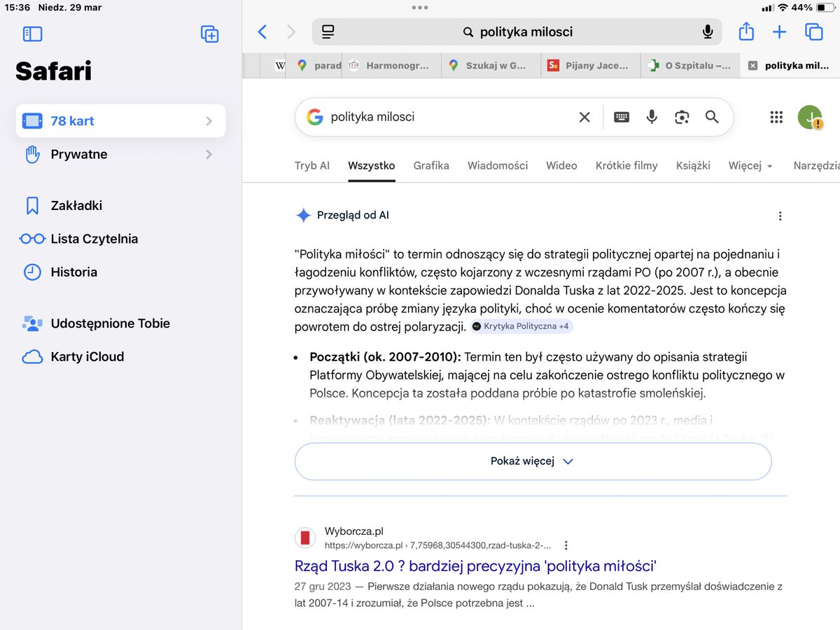Select the Wideo search tab
The image size is (840, 630).
[x=561, y=166]
